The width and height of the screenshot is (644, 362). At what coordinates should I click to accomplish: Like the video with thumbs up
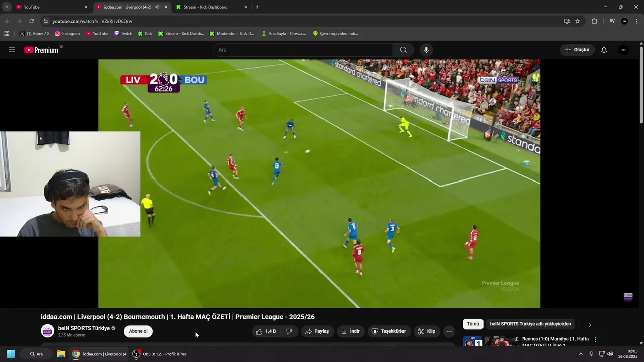[x=266, y=331]
